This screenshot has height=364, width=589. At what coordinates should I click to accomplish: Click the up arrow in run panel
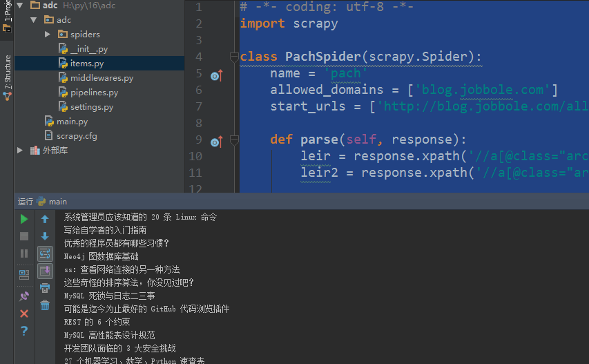point(45,219)
